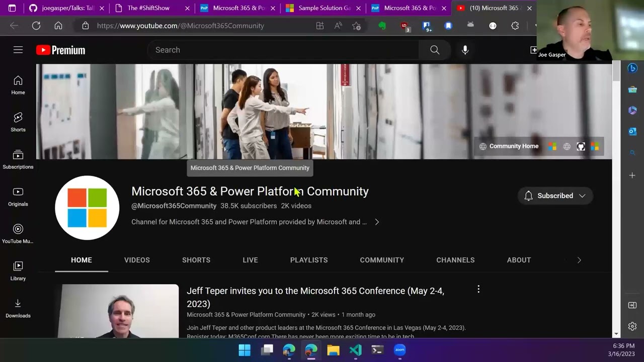The image size is (644, 362).
Task: Select the HOME channel tab
Action: (82, 260)
